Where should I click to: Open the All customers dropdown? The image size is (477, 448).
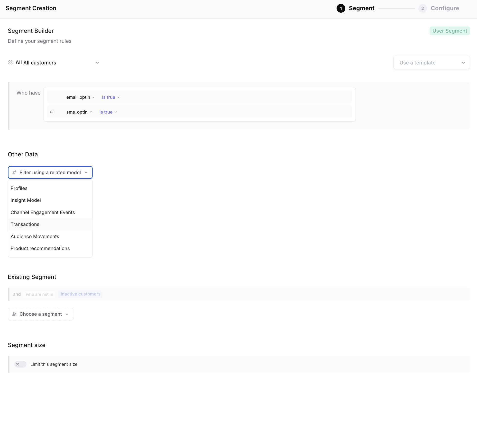[x=54, y=63]
